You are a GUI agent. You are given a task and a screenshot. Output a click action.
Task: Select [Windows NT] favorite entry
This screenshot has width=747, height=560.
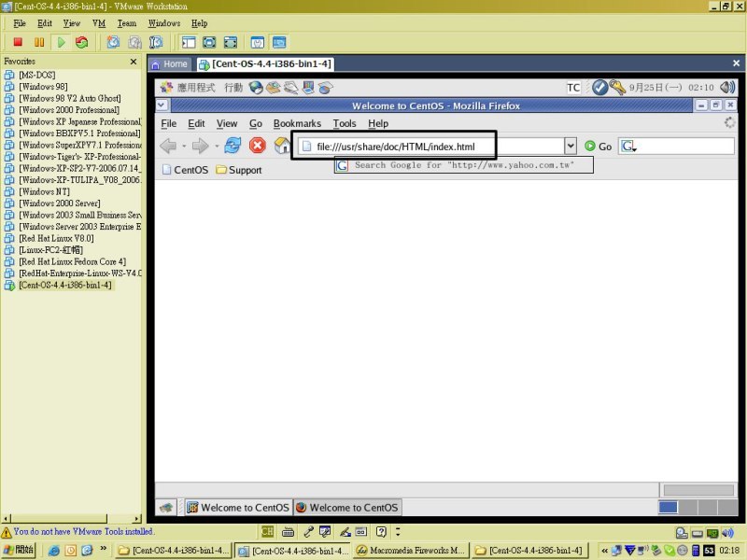click(x=44, y=191)
